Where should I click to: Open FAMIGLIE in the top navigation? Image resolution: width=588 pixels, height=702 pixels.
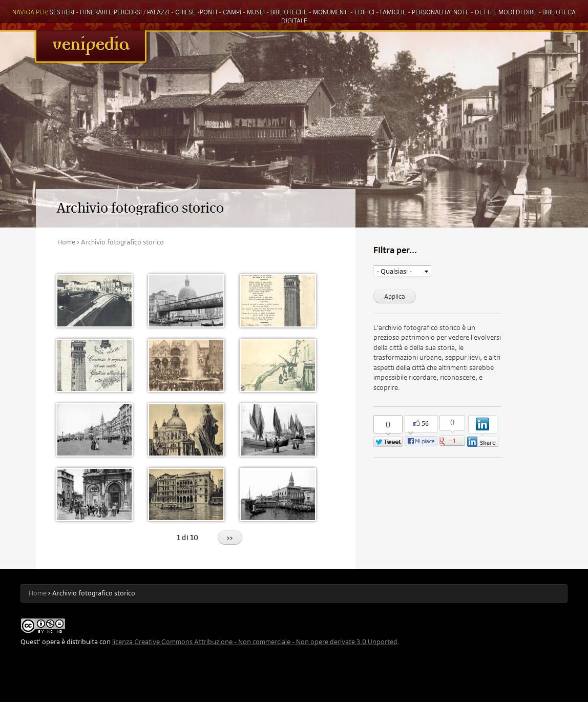pyautogui.click(x=393, y=12)
